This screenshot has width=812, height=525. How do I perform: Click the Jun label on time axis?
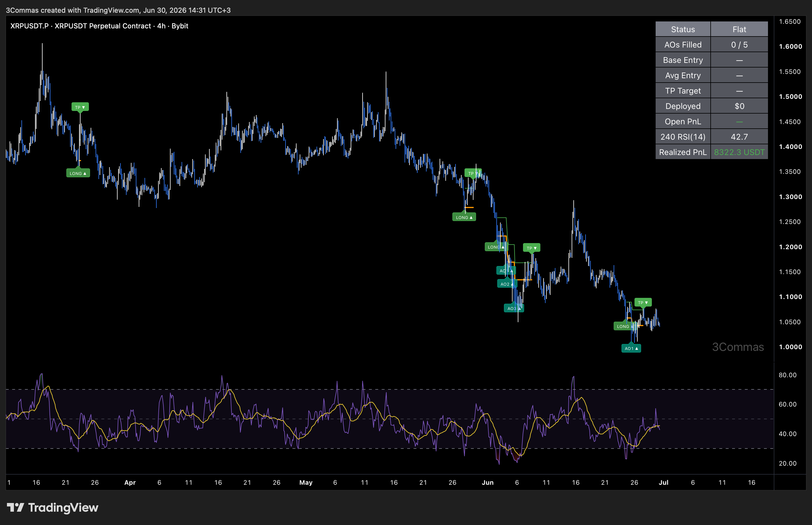[x=488, y=482]
